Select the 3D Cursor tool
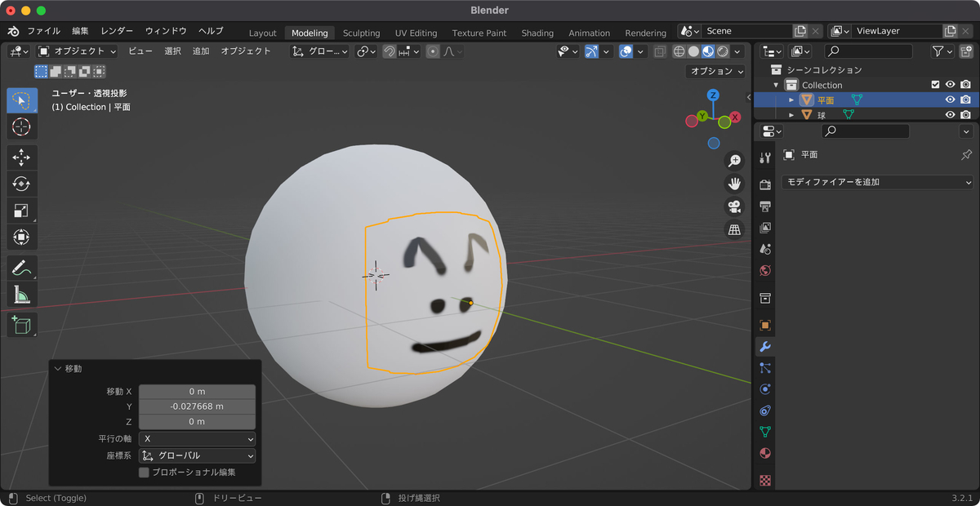This screenshot has width=980, height=506. (22, 126)
